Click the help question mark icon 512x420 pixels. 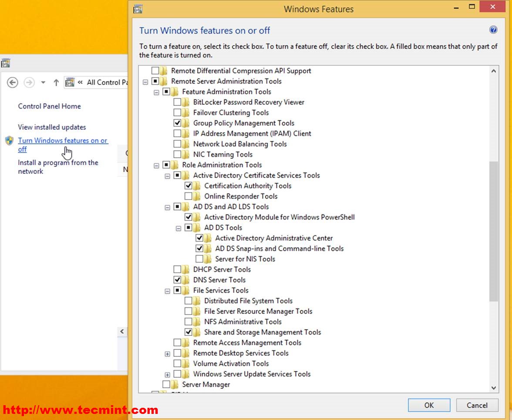pos(493,30)
